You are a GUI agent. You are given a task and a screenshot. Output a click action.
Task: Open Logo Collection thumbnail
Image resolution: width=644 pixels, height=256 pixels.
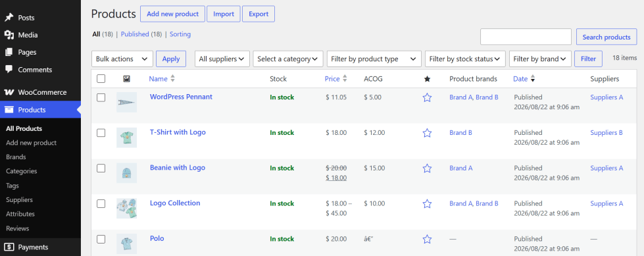click(126, 209)
